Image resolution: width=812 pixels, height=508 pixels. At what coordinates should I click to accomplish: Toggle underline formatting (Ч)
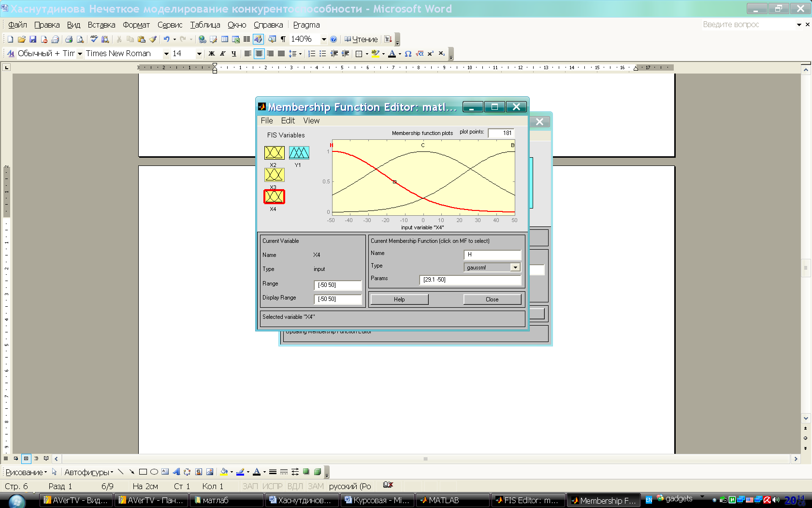click(234, 54)
